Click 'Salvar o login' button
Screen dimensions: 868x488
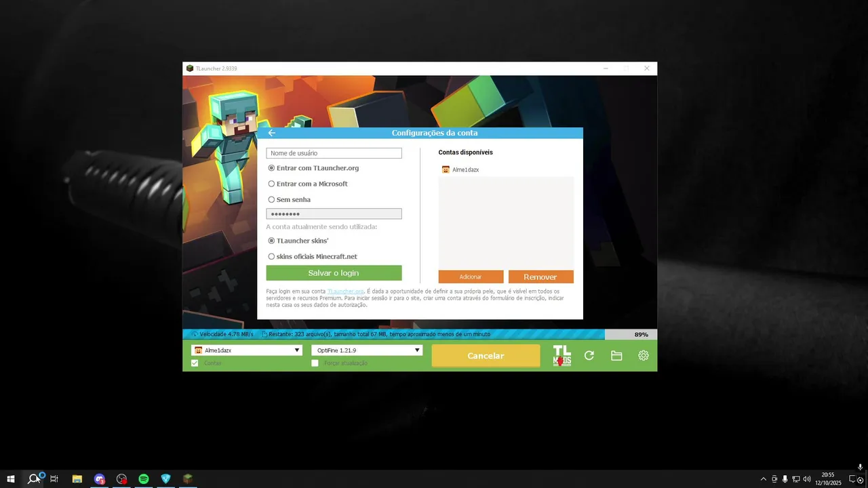(334, 272)
